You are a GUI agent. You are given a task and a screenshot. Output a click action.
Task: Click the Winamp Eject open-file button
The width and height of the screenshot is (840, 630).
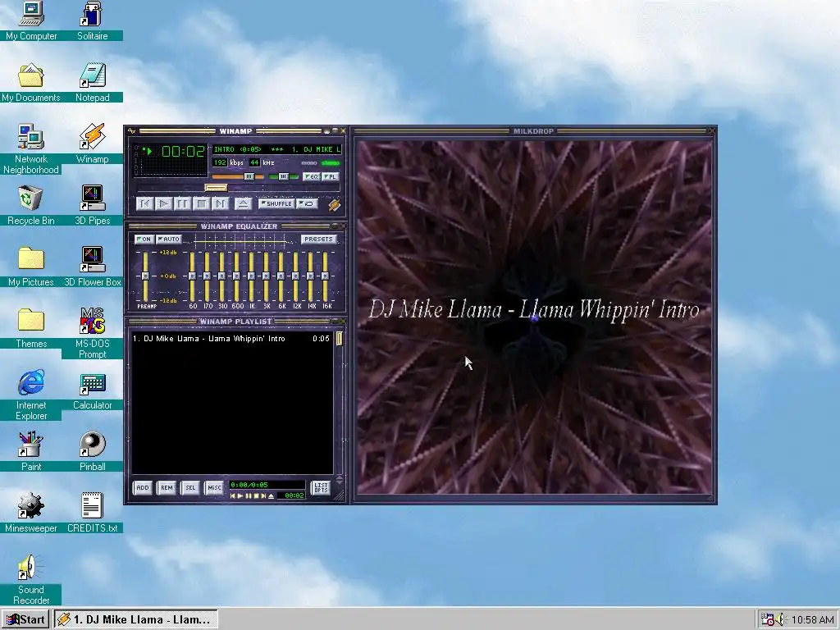(243, 203)
